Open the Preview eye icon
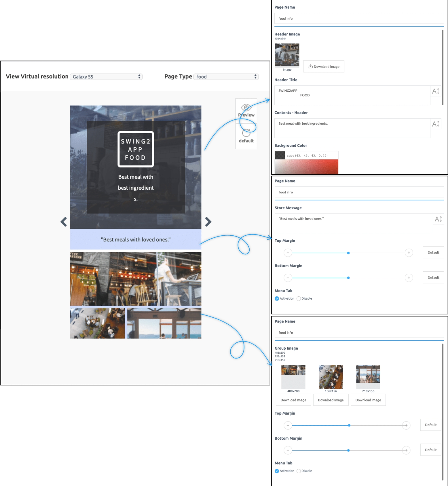Image resolution: width=448 pixels, height=486 pixels. 246,108
